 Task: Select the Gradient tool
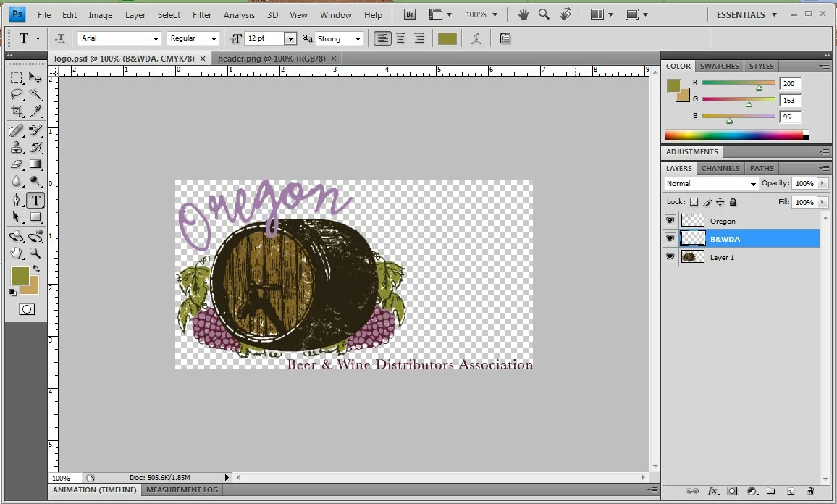[35, 164]
